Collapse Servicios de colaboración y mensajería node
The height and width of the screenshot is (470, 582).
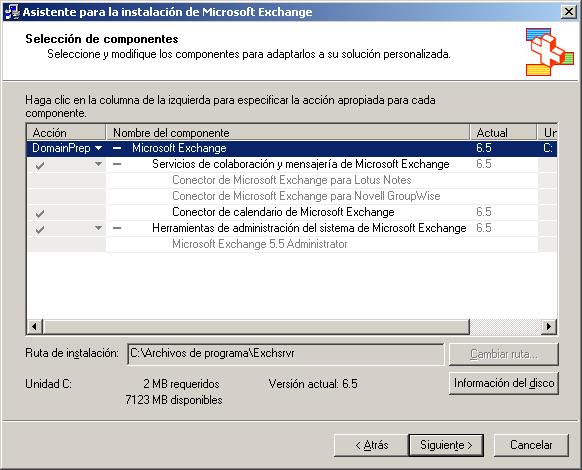pyautogui.click(x=117, y=164)
